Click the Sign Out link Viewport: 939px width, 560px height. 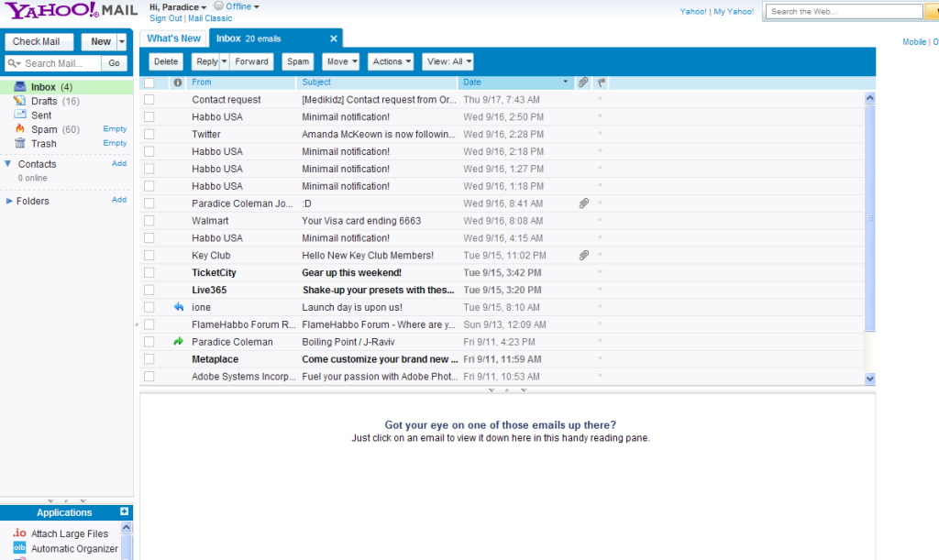click(165, 18)
